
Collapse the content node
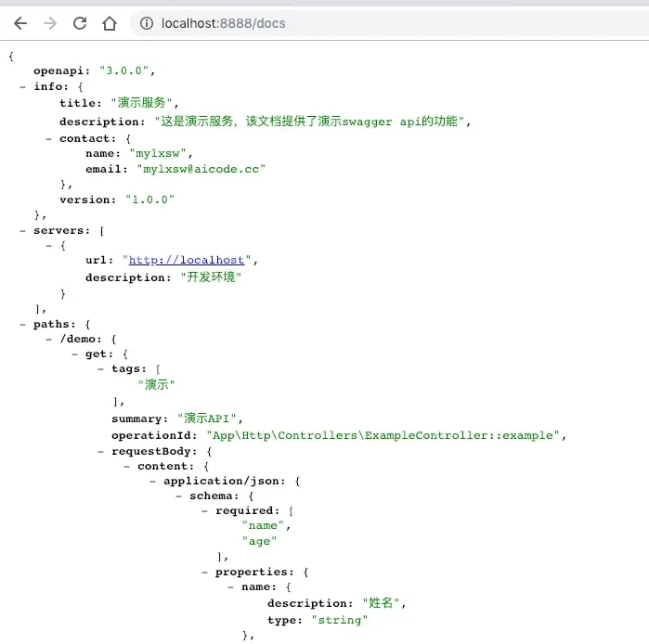coord(126,467)
